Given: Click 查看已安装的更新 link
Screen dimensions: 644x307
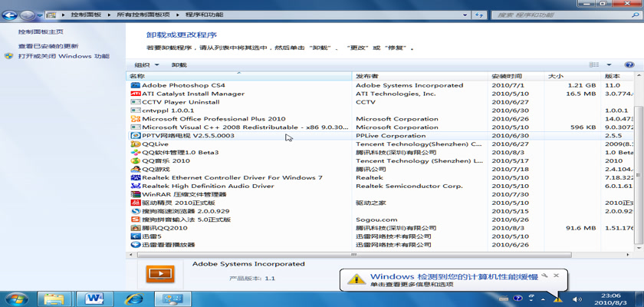Looking at the screenshot, I should (x=48, y=46).
